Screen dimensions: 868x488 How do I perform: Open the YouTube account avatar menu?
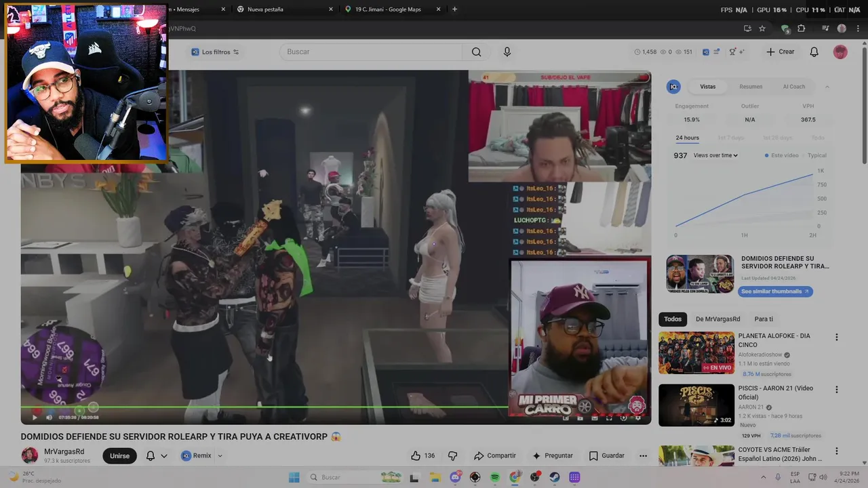pyautogui.click(x=840, y=52)
